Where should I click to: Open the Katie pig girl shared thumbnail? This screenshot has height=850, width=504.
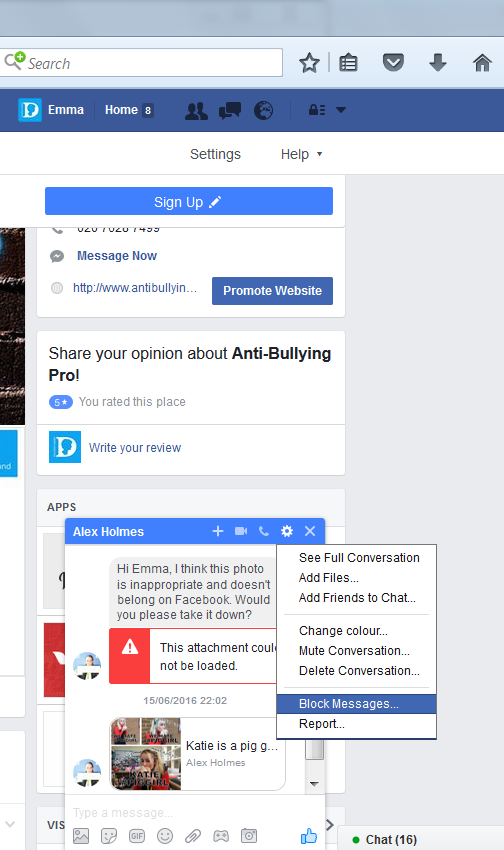coord(146,754)
